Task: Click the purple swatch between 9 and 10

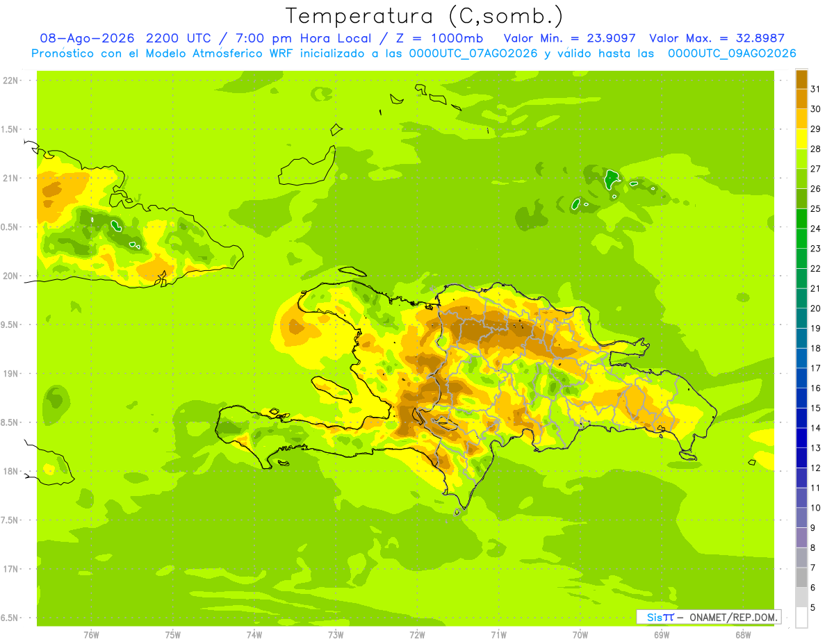Action: (x=801, y=518)
